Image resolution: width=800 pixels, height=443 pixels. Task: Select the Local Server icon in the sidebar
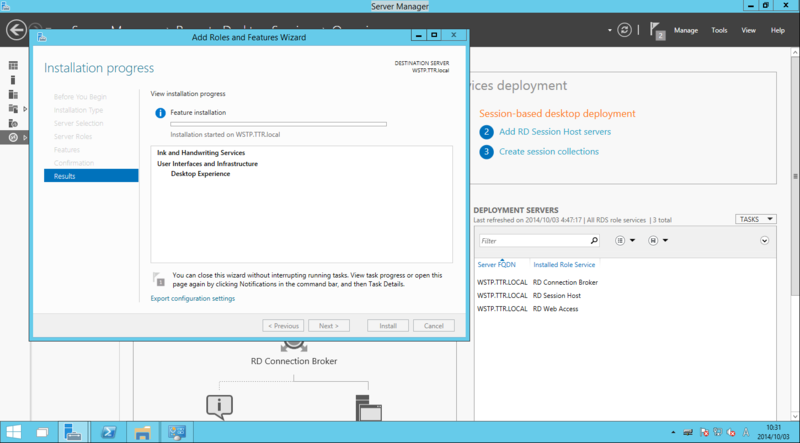point(13,80)
